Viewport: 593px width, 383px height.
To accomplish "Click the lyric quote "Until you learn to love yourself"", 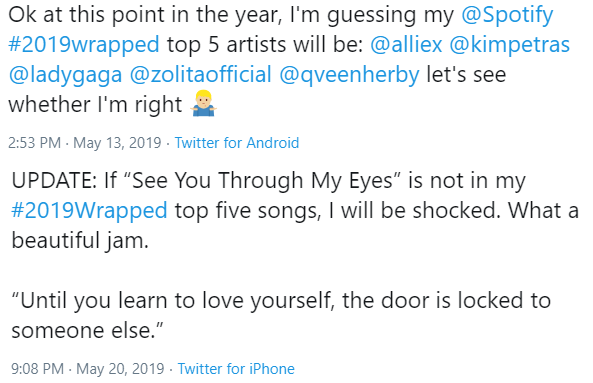I will (174, 301).
